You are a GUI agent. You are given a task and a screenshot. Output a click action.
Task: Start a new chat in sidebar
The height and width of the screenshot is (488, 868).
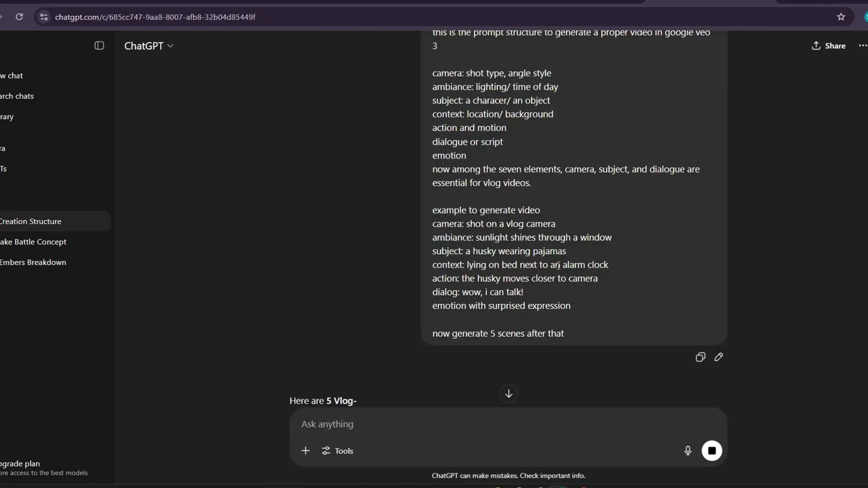[x=12, y=76]
